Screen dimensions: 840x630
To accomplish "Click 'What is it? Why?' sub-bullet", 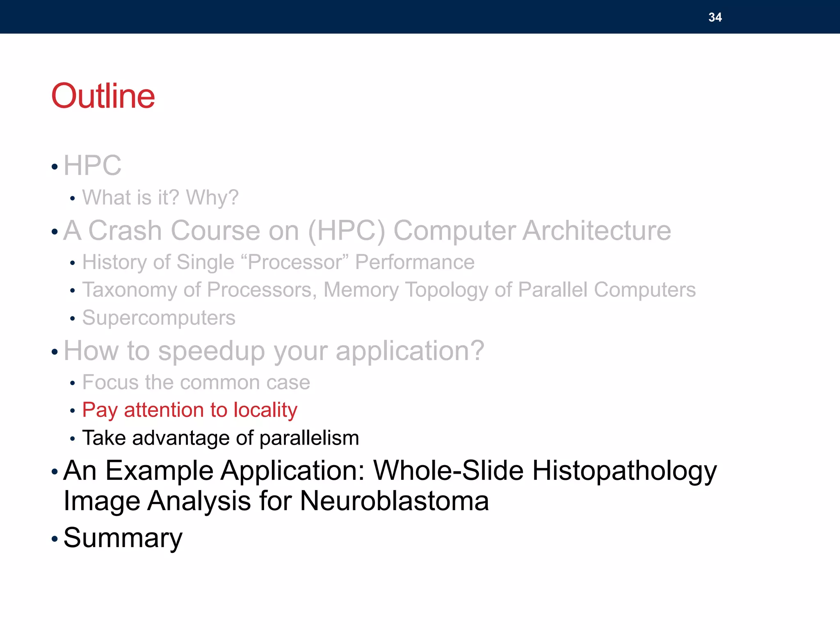I will pyautogui.click(x=160, y=197).
